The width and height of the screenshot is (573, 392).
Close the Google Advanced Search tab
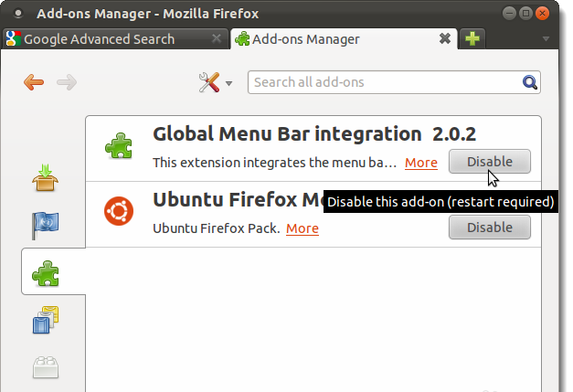(216, 39)
